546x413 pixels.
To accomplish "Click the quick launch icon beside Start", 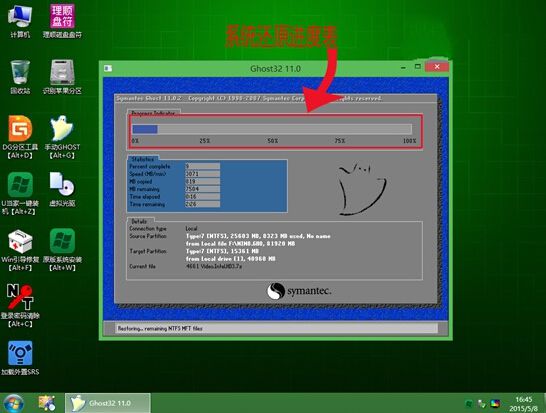I will [47, 403].
